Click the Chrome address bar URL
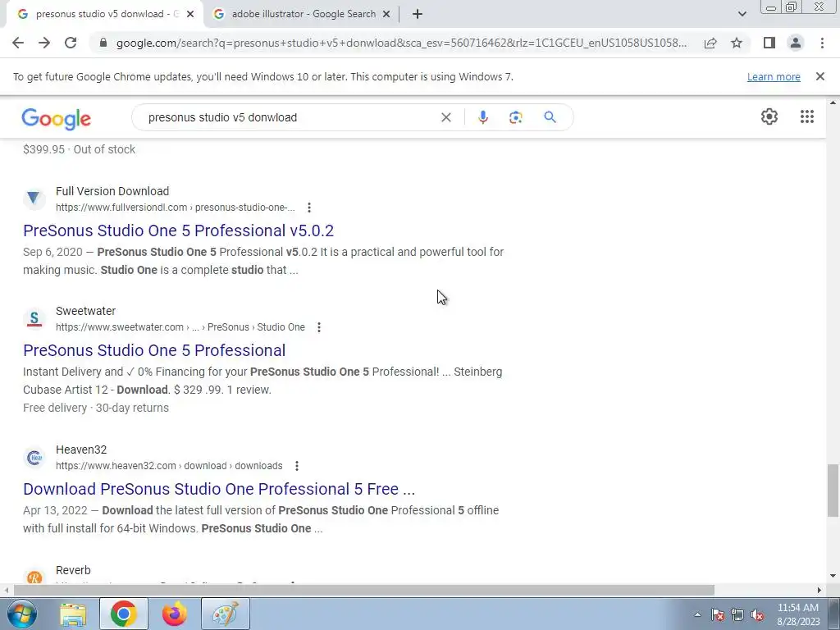The image size is (840, 630). [400, 43]
